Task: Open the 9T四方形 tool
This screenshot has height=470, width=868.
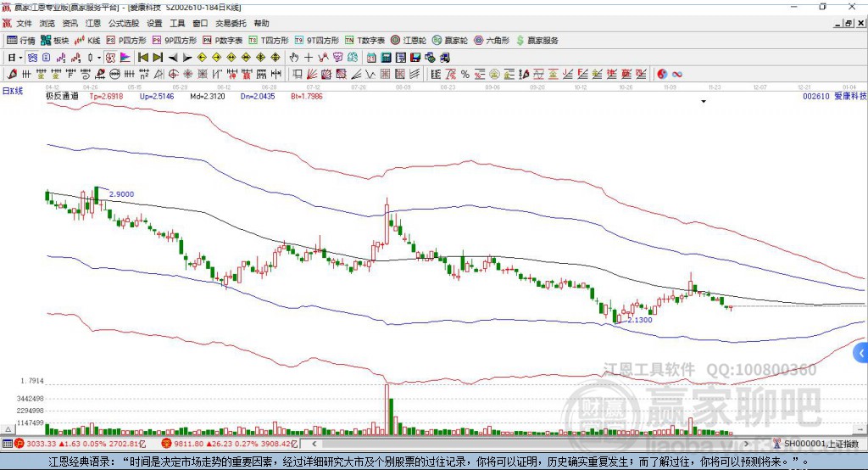Action: (x=317, y=41)
